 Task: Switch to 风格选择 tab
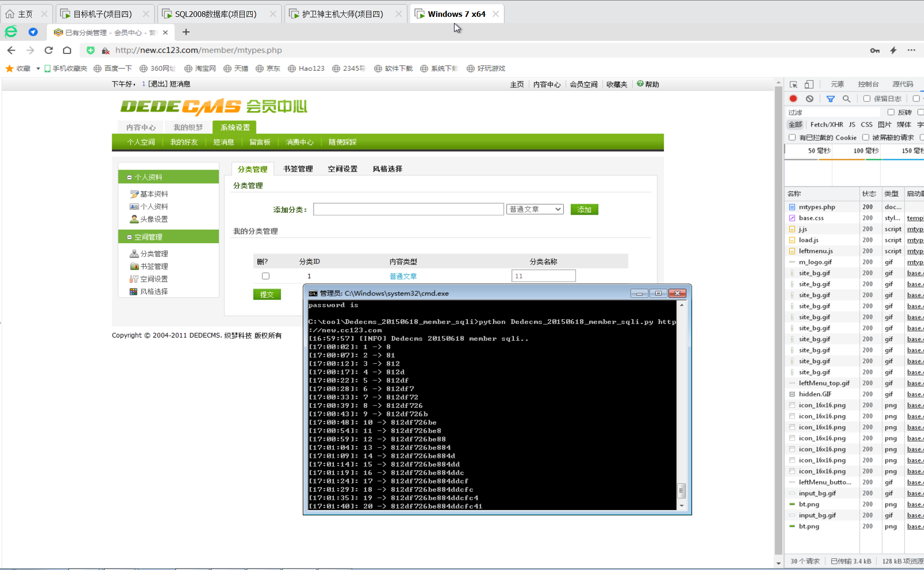(x=387, y=169)
